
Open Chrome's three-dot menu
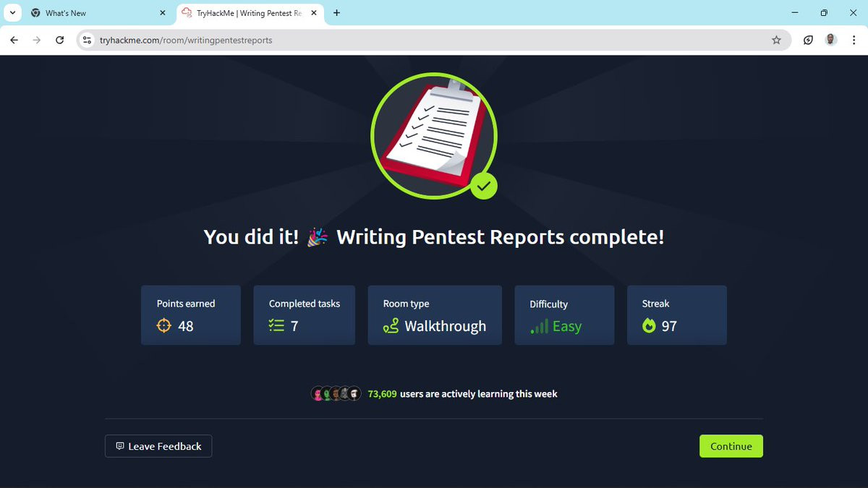tap(853, 40)
